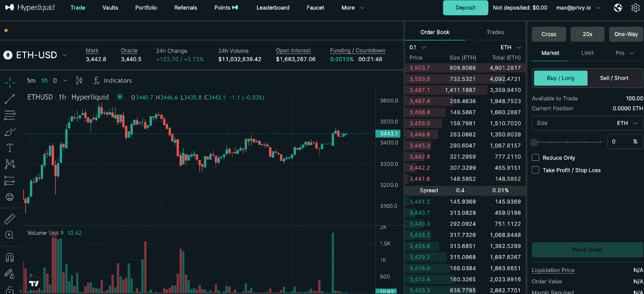Enable Take Profit / Stop Loss checkbox
Screen dimensions: 644x294
click(535, 170)
